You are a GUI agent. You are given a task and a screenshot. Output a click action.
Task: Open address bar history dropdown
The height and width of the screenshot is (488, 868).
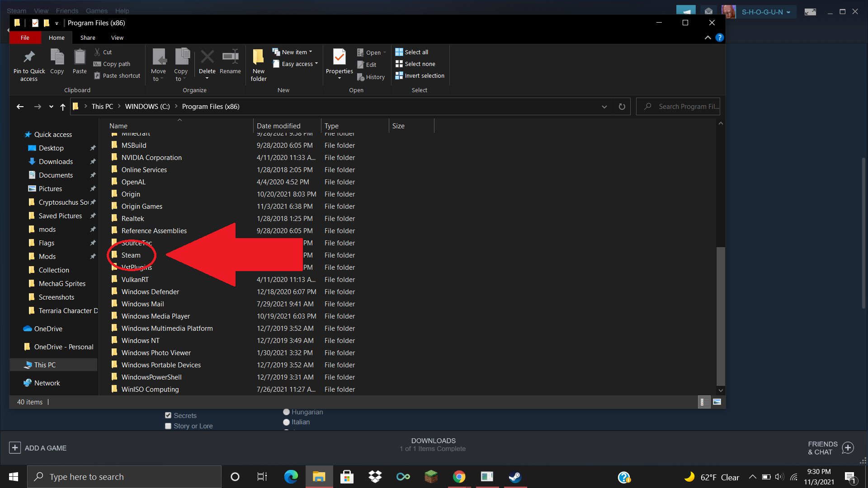[x=604, y=107]
